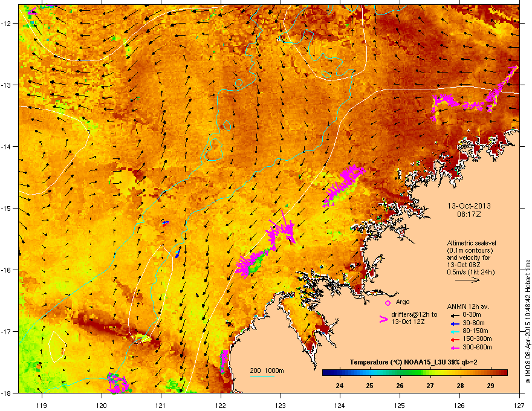Click the '80-150m' depth label

point(475,331)
